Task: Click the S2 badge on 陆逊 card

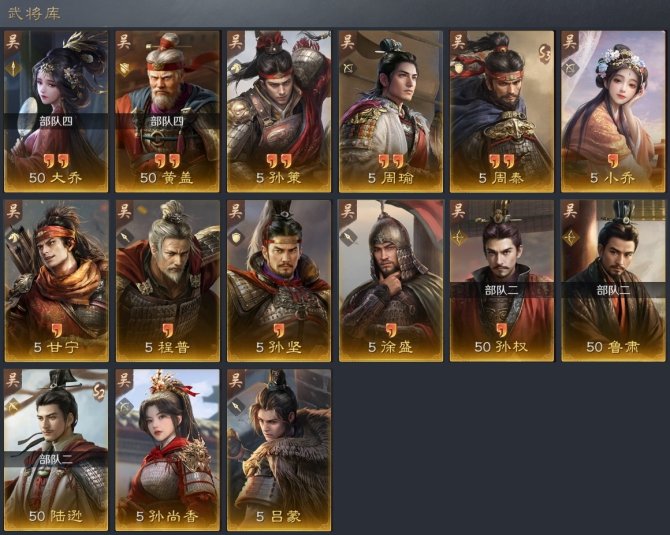Action: (x=99, y=391)
